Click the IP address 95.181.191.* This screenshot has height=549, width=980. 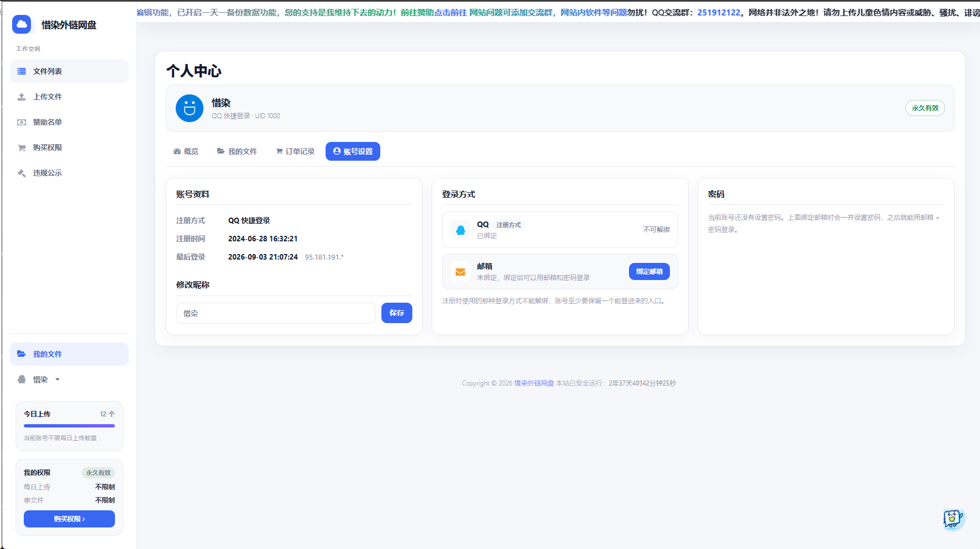[324, 257]
